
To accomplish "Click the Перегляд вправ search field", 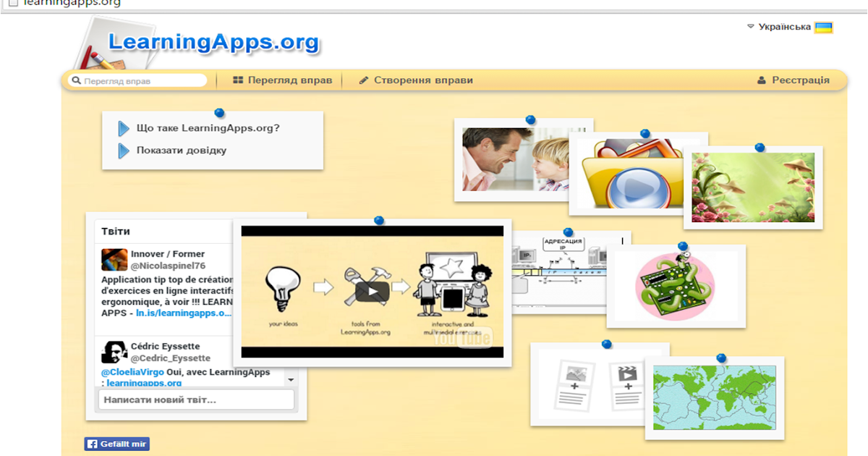I will [137, 81].
